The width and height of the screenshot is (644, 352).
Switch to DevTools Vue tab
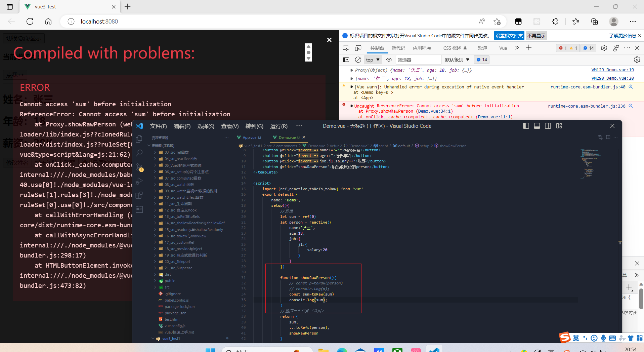point(503,48)
